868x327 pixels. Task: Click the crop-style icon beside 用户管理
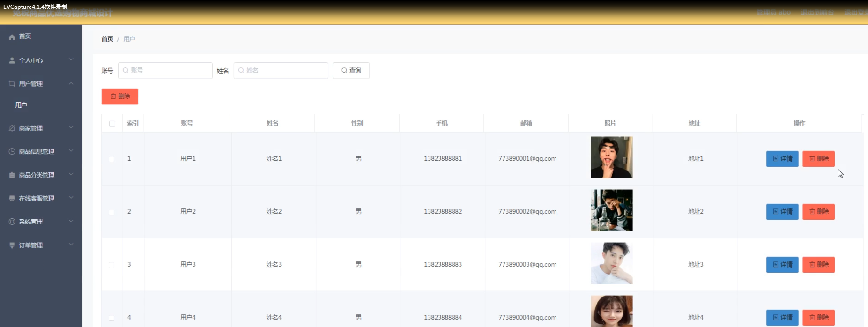pyautogui.click(x=12, y=83)
